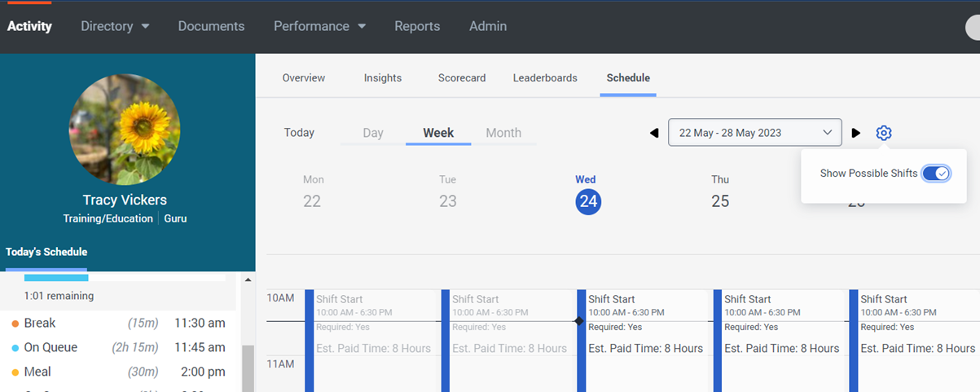980x392 pixels.
Task: Click the current time diamond marker
Action: point(579,321)
